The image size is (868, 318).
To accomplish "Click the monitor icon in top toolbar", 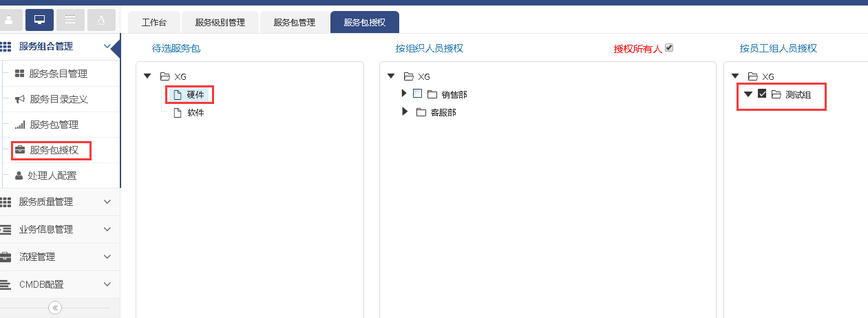I will [39, 20].
